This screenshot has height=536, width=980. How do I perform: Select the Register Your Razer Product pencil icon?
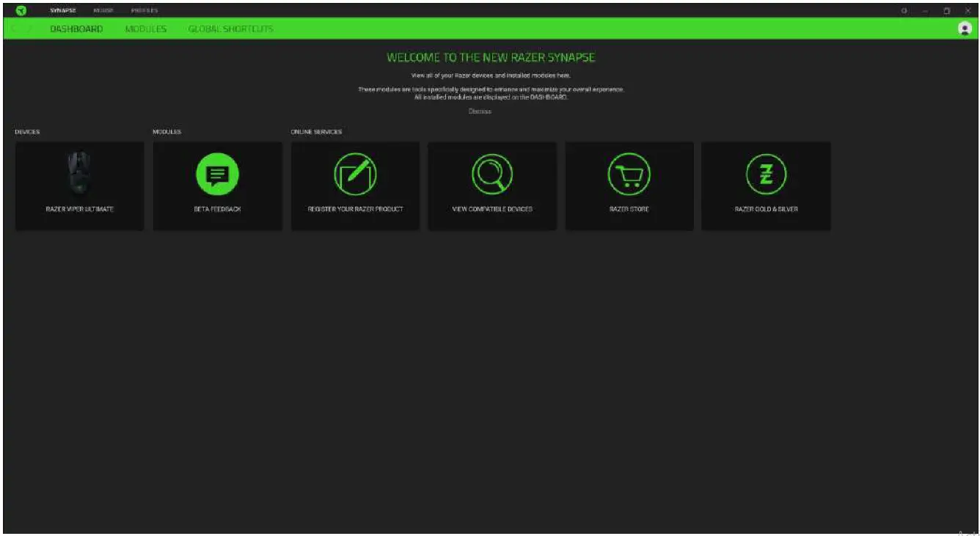tap(355, 174)
